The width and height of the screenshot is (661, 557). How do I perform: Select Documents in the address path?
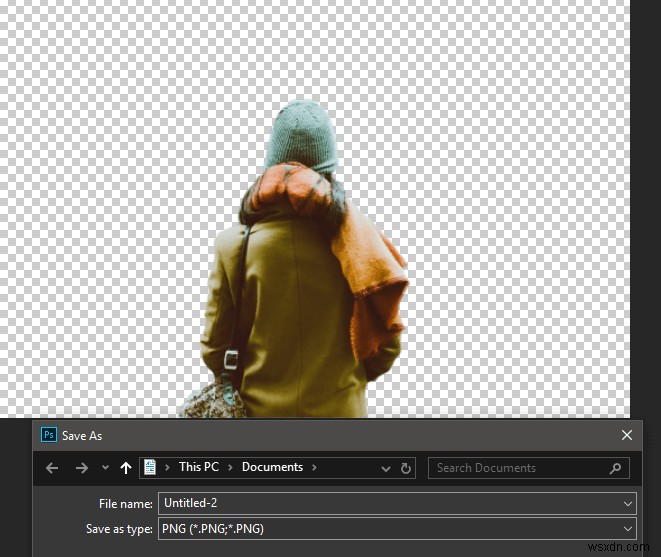tap(272, 467)
